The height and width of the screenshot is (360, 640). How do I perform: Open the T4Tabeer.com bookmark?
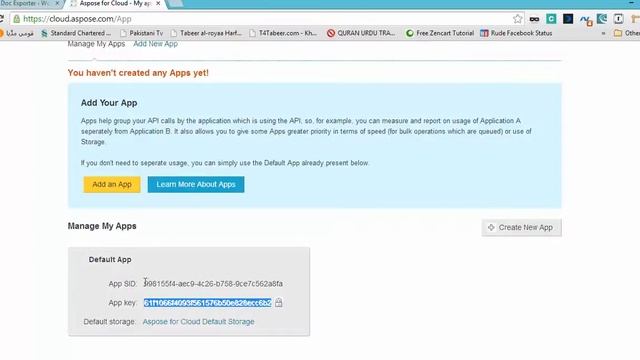click(283, 33)
